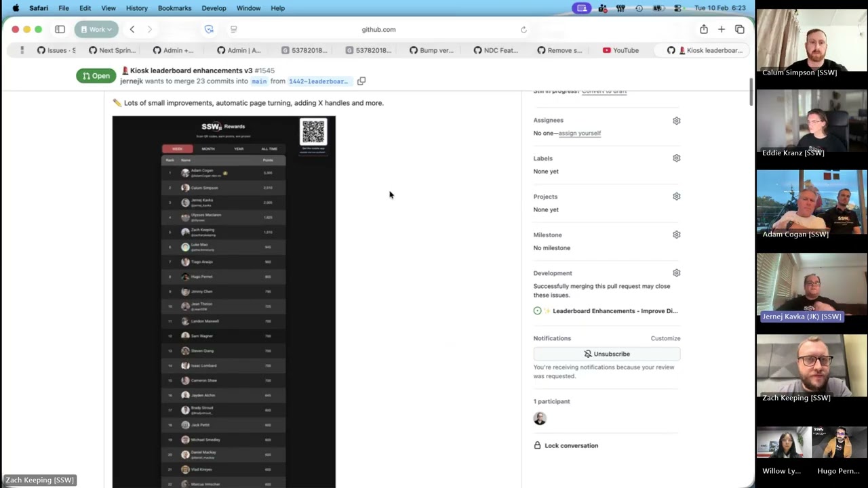Switch to the Next Sprin... tab

[113, 50]
